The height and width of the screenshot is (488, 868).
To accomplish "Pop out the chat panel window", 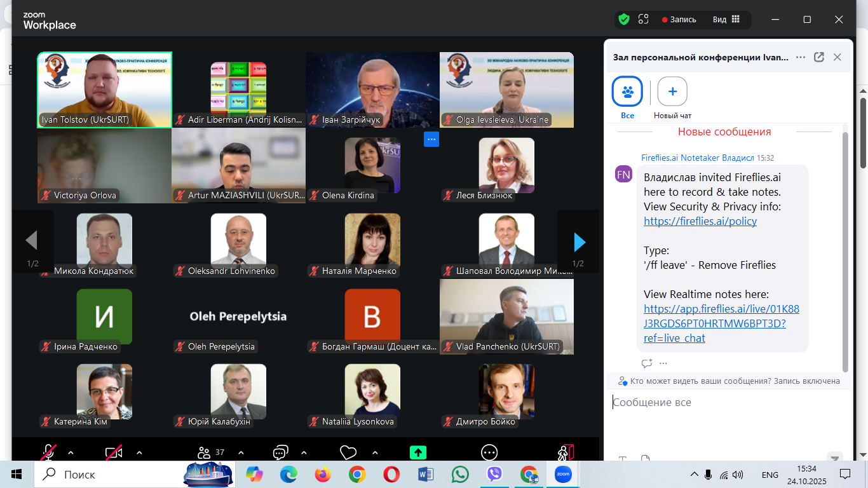I will click(x=819, y=57).
